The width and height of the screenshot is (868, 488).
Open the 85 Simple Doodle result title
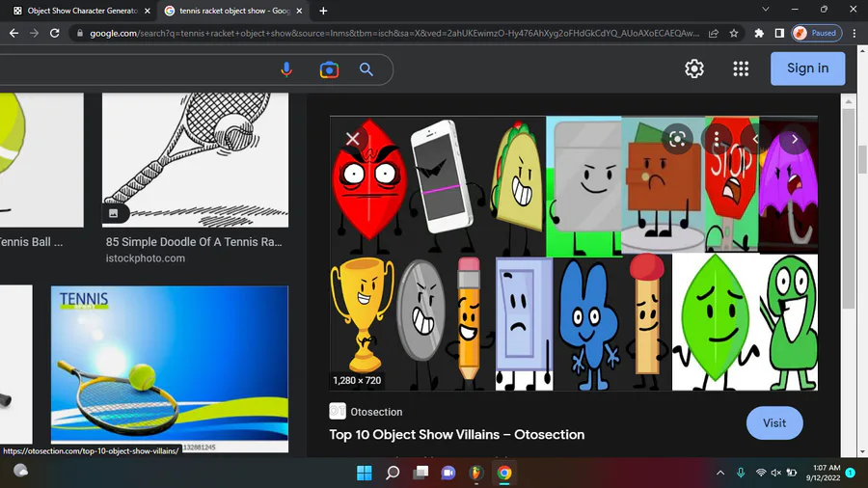(194, 242)
